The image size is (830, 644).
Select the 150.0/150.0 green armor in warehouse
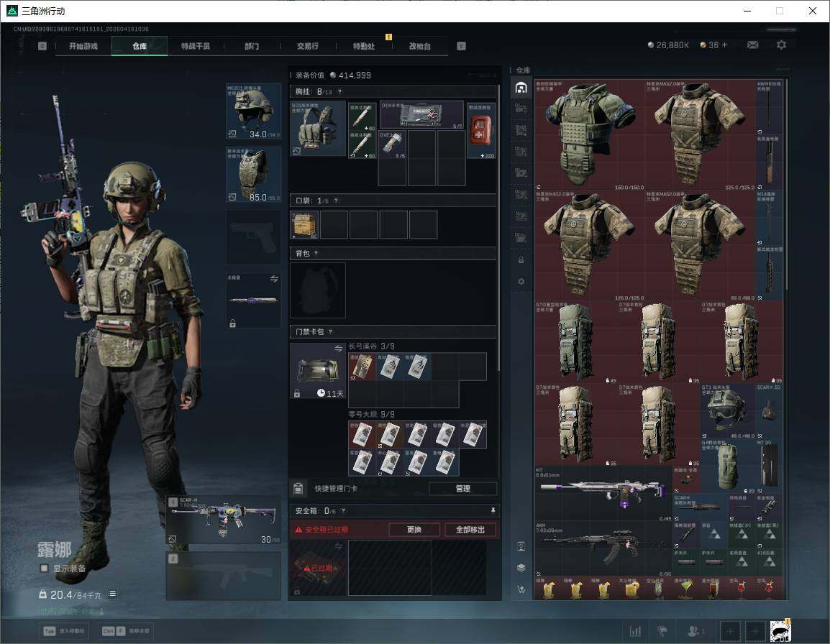tap(590, 135)
